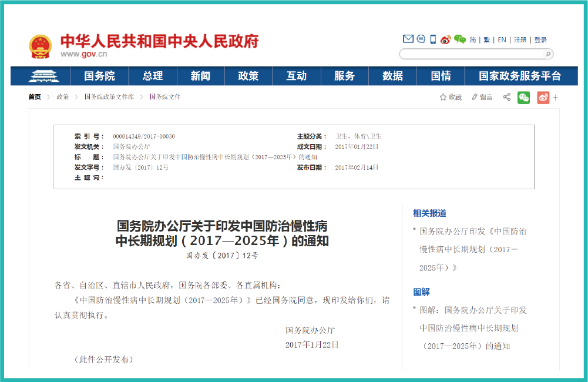This screenshot has height=382, width=588.
Task: Click the green WeChat icon in header
Action: [459, 39]
